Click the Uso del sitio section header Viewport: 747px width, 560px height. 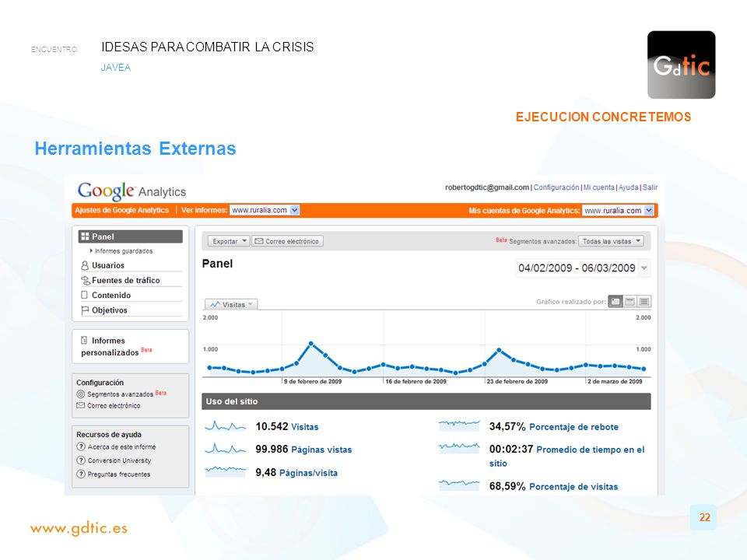coord(426,401)
